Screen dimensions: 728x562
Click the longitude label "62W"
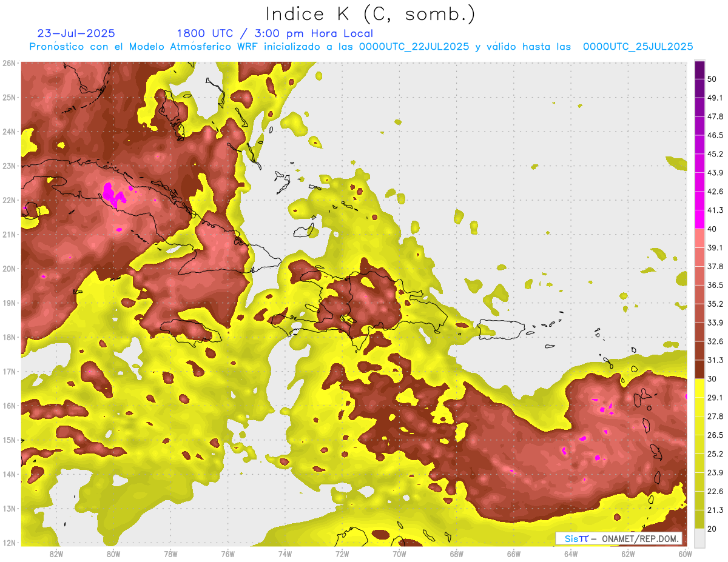click(628, 554)
